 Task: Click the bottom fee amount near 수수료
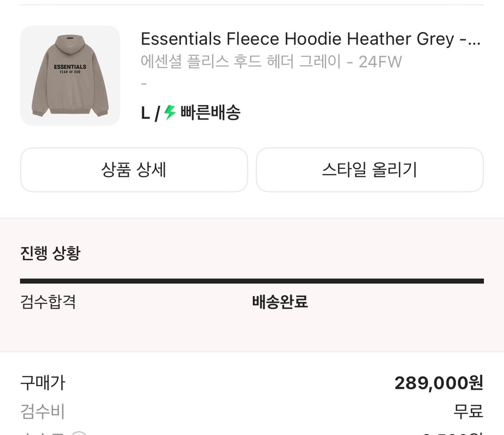[448, 432]
